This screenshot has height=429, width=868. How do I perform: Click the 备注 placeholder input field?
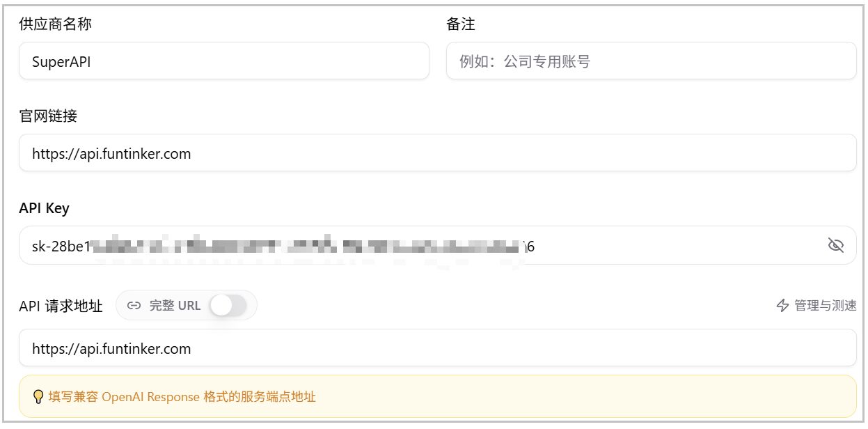coord(651,61)
